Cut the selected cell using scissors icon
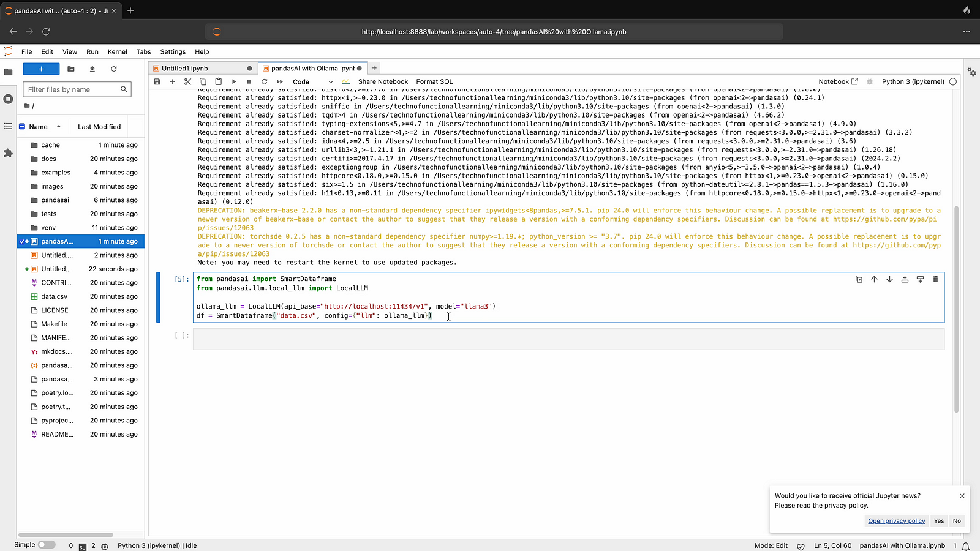980x551 pixels. point(187,81)
